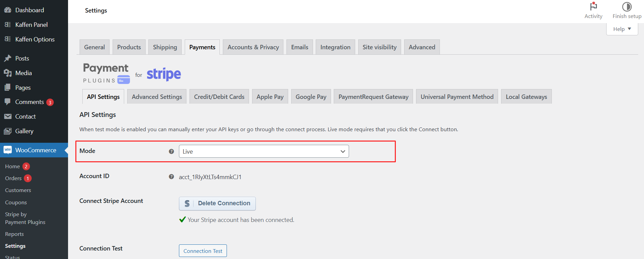Image resolution: width=644 pixels, height=259 pixels.
Task: Open the Activity flag icon
Action: tap(593, 6)
